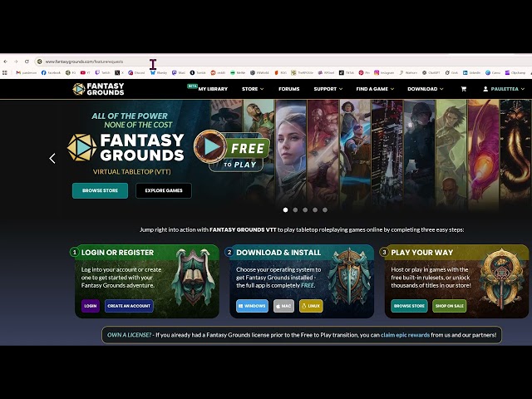Image resolution: width=532 pixels, height=399 pixels.
Task: Open the X bookmark
Action: pyautogui.click(x=119, y=72)
